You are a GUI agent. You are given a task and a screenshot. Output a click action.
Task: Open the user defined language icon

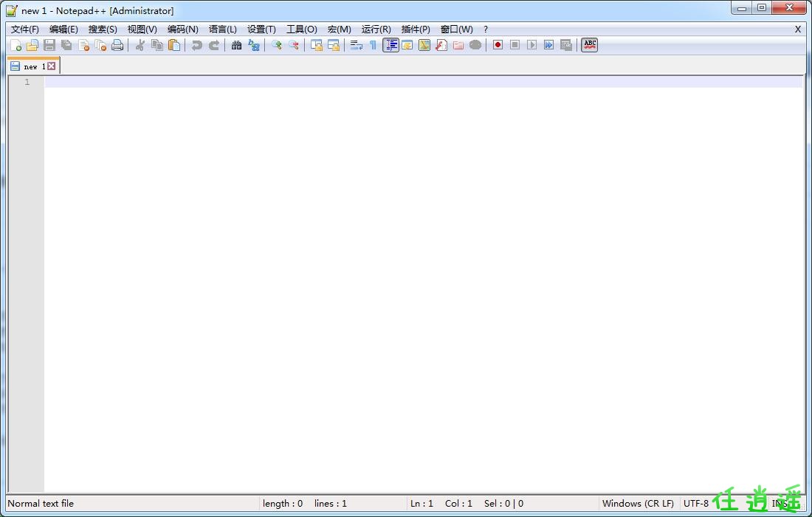(x=407, y=46)
